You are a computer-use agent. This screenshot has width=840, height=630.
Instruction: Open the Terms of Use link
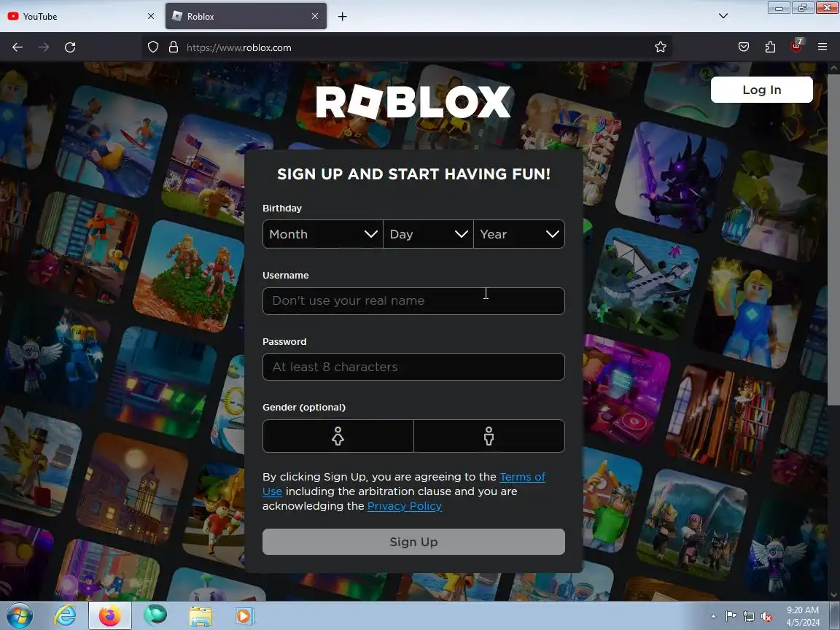(x=522, y=477)
